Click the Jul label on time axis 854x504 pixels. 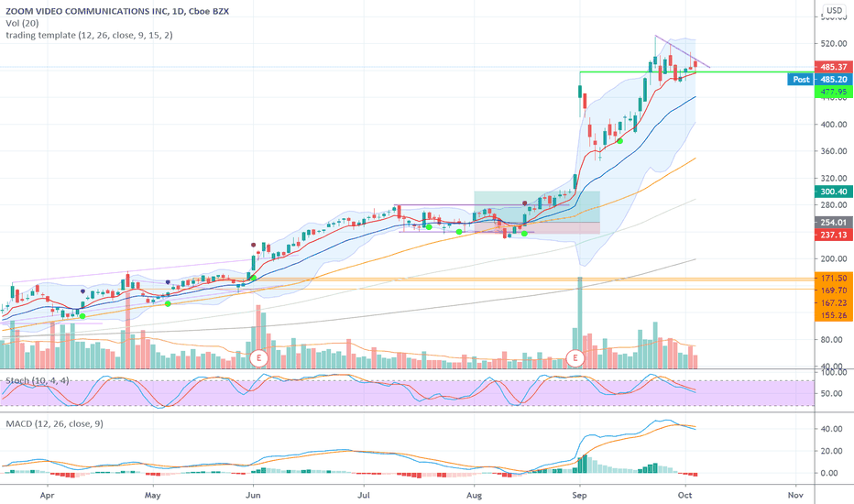(363, 495)
